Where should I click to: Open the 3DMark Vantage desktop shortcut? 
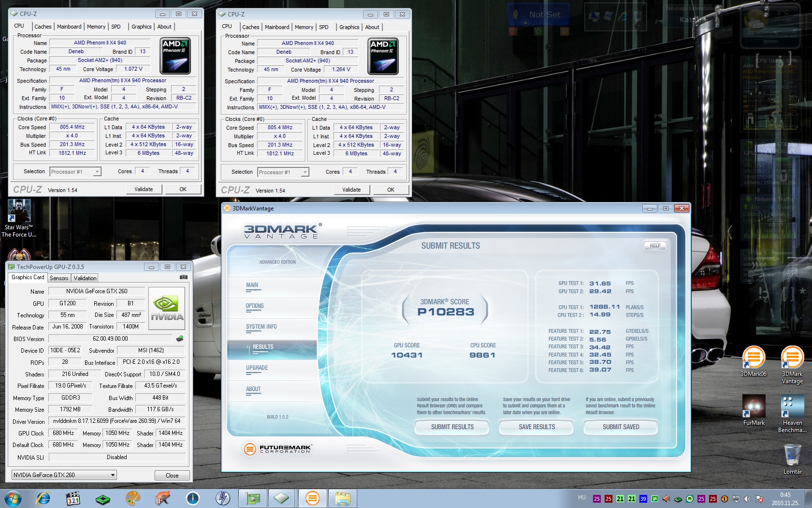tap(792, 365)
